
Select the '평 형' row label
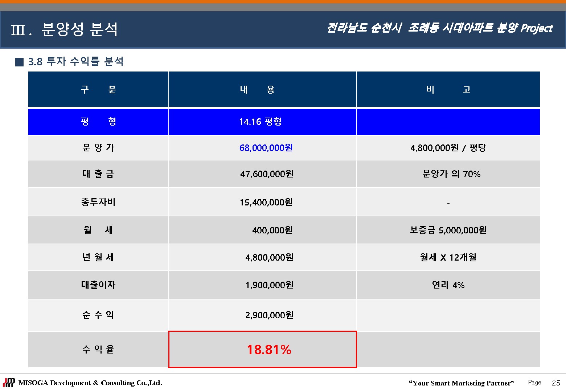[x=98, y=122]
